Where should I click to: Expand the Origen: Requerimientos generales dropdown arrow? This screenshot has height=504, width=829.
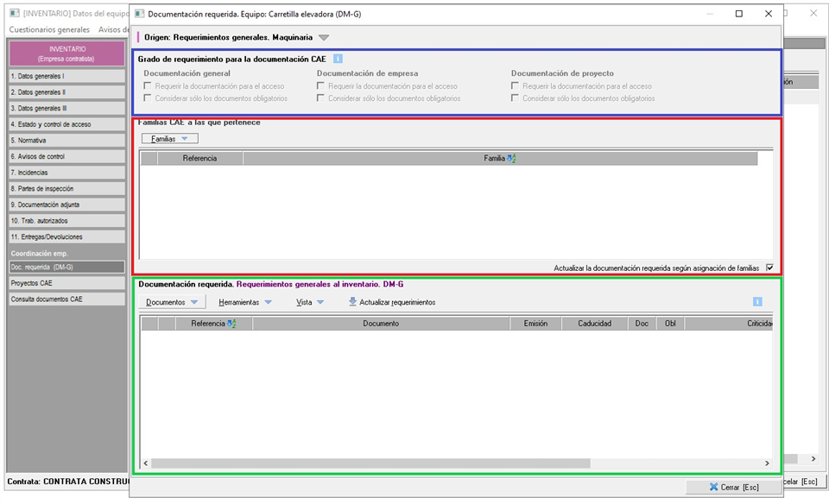pos(324,38)
